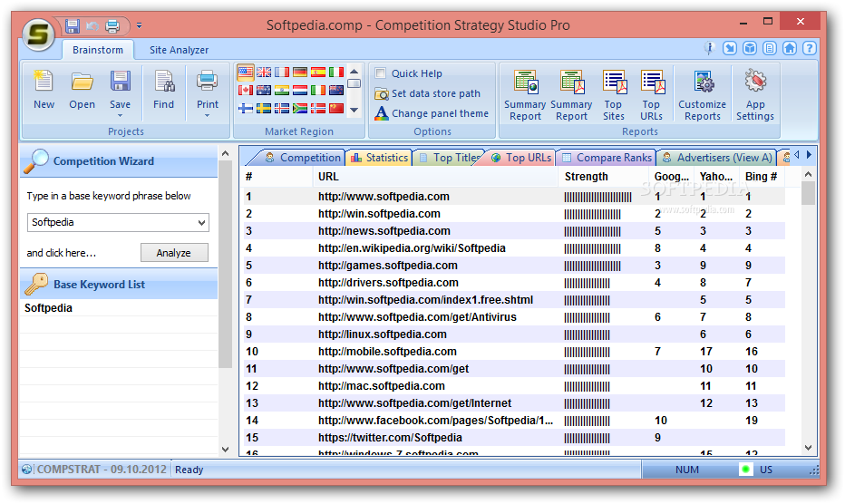Select the Australia flag region
The height and width of the screenshot is (504, 845).
pos(264,91)
